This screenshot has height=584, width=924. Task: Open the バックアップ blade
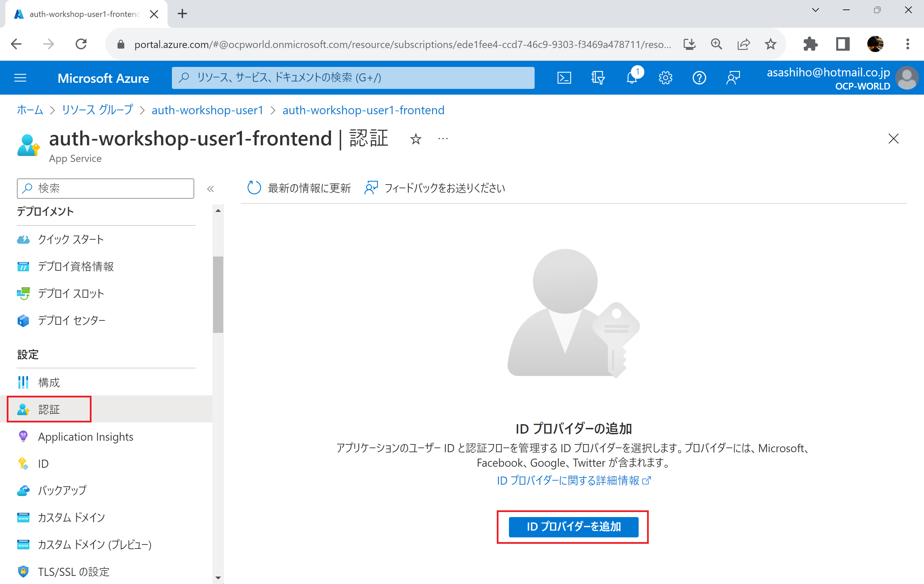click(61, 490)
